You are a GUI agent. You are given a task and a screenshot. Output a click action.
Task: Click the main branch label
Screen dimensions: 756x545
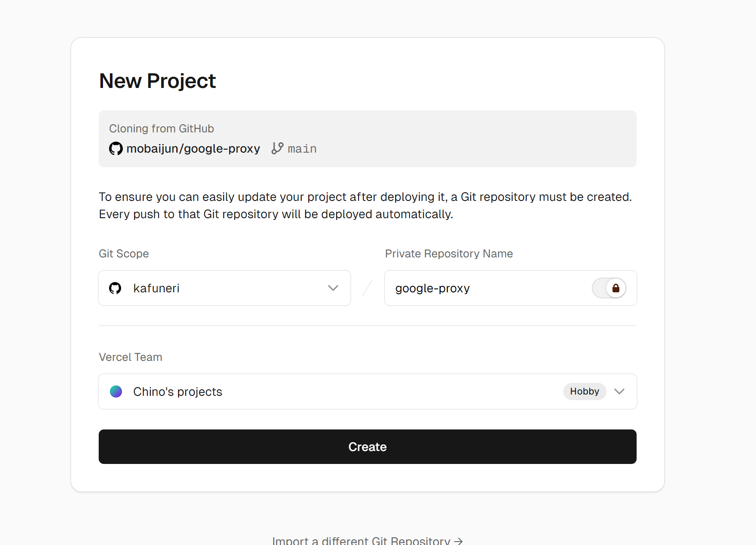coord(302,149)
